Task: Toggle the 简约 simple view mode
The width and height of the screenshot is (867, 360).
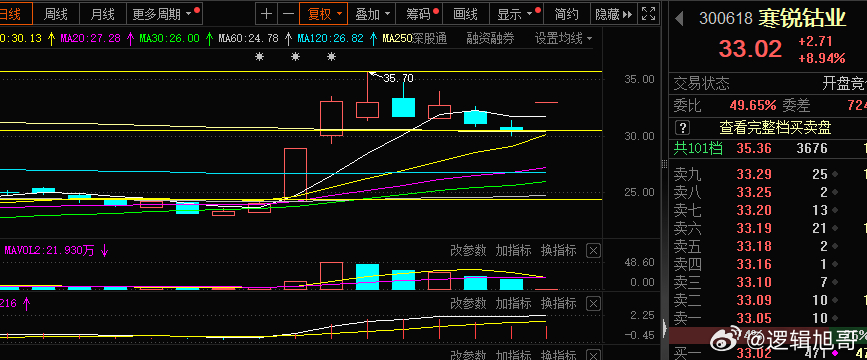Action: point(566,14)
